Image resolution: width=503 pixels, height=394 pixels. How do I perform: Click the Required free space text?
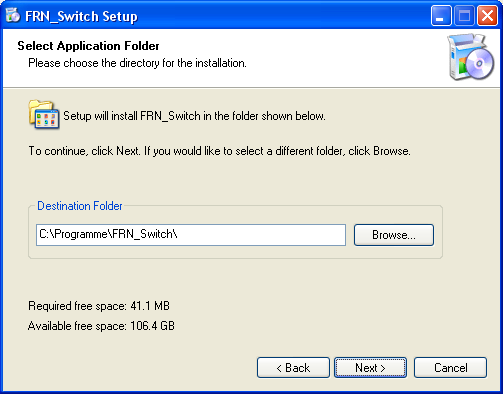point(99,306)
